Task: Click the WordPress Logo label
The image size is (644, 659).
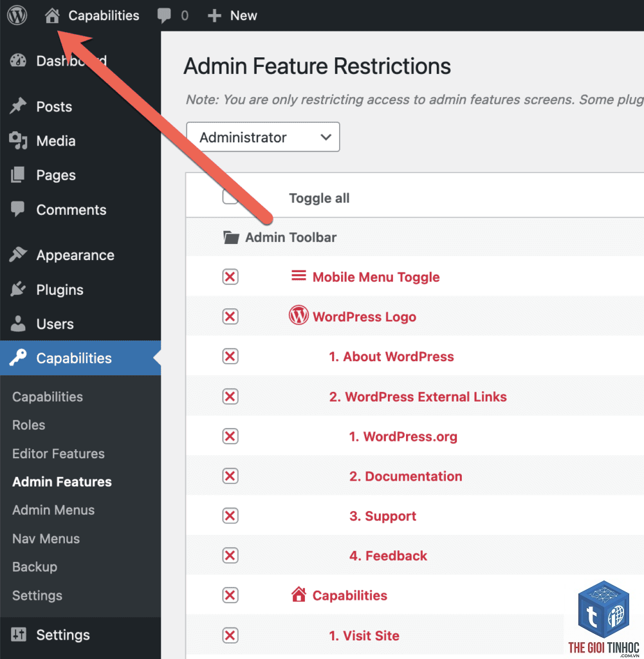Action: (364, 317)
